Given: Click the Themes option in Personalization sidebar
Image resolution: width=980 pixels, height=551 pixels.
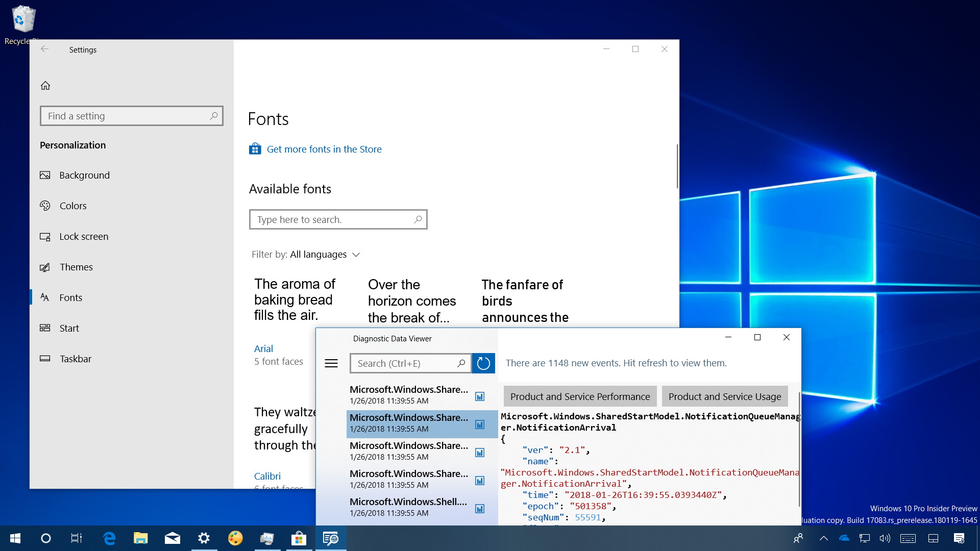Looking at the screenshot, I should (76, 266).
